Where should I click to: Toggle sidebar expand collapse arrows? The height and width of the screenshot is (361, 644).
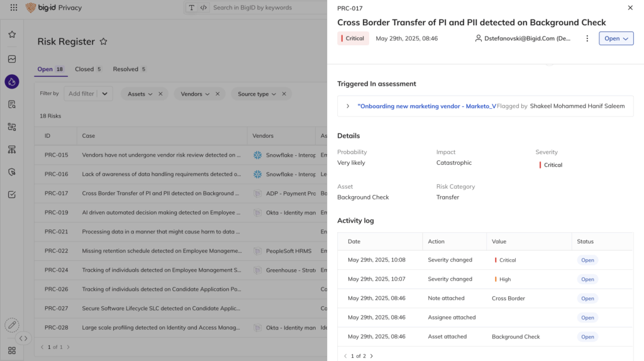[x=23, y=338]
